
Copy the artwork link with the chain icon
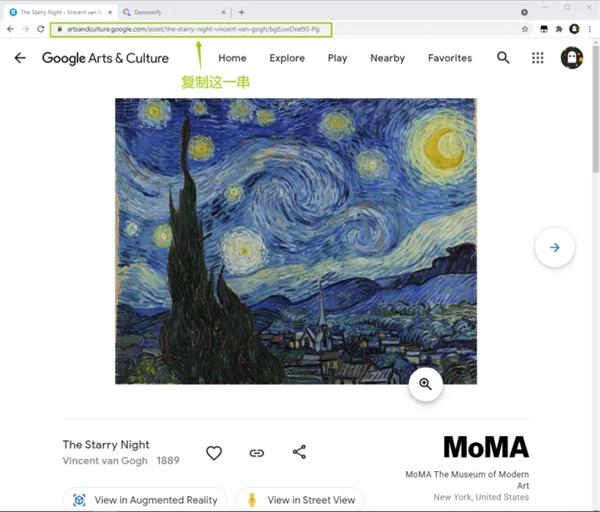point(256,453)
